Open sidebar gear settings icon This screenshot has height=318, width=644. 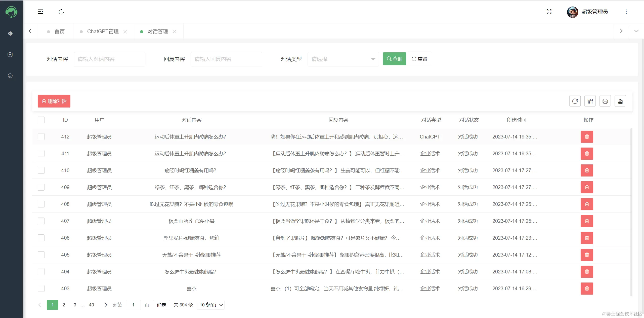[x=10, y=33]
